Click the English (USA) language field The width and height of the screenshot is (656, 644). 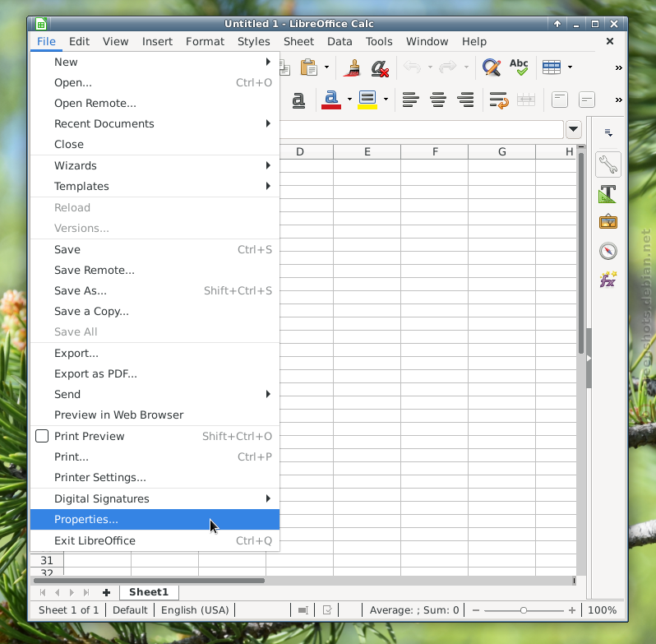click(x=195, y=610)
